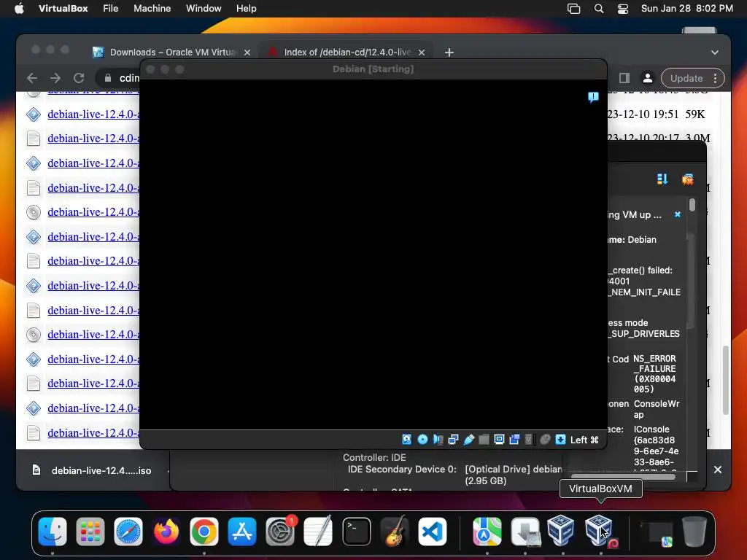Click the date and time in menu bar
Viewport: 747px width, 560px height.
[686, 9]
